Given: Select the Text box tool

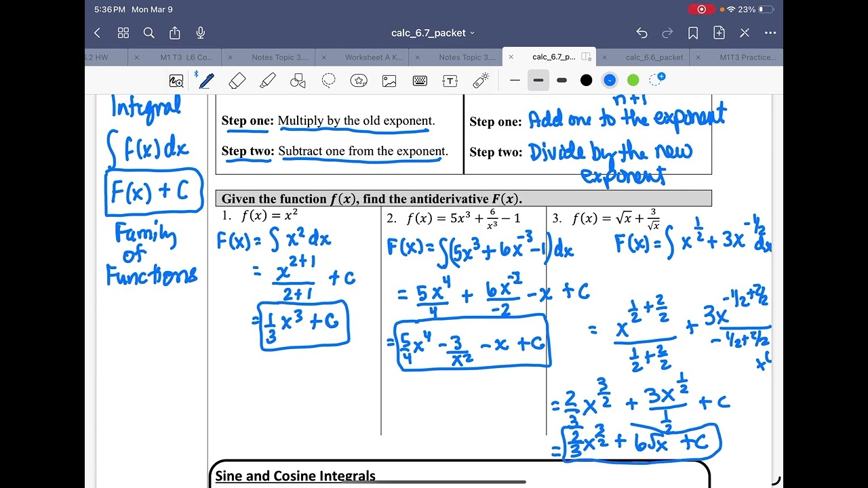Looking at the screenshot, I should (450, 81).
